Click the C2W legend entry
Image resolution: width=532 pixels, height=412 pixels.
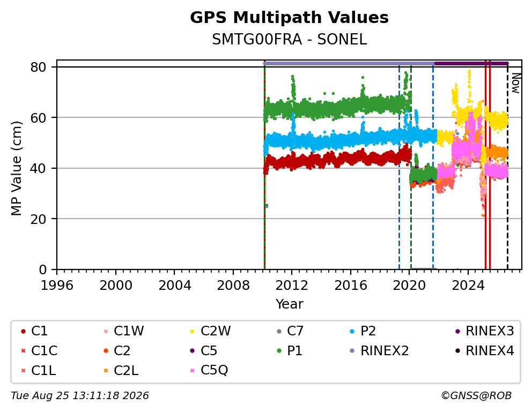point(210,331)
